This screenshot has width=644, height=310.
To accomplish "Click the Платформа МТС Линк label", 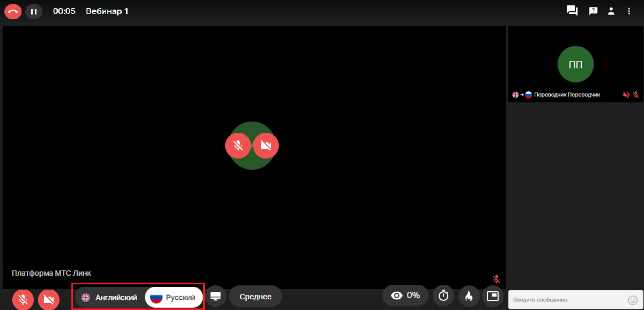I will [x=51, y=273].
